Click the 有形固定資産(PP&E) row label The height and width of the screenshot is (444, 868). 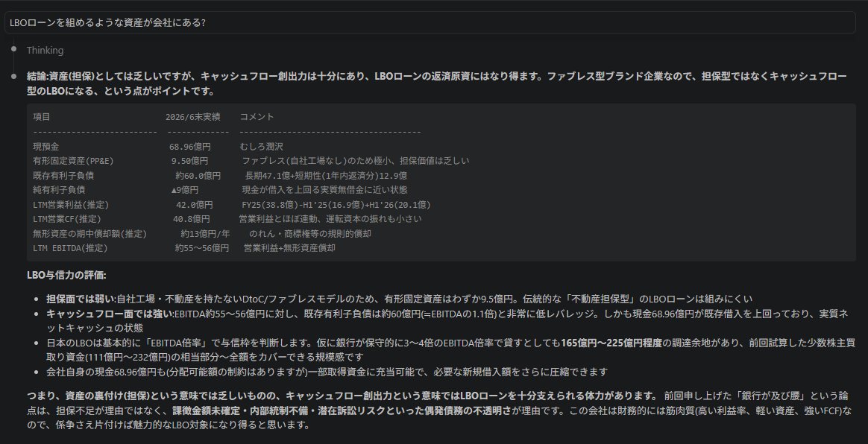pyautogui.click(x=73, y=161)
